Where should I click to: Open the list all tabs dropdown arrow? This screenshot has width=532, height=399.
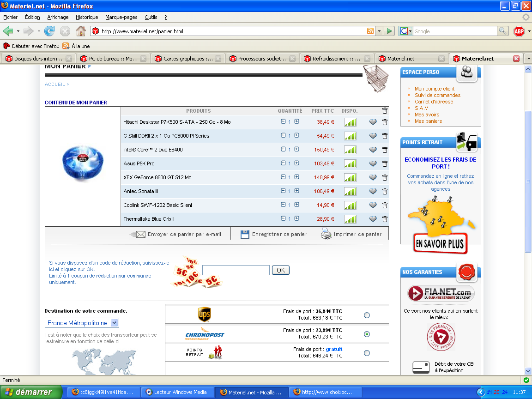coord(528,59)
